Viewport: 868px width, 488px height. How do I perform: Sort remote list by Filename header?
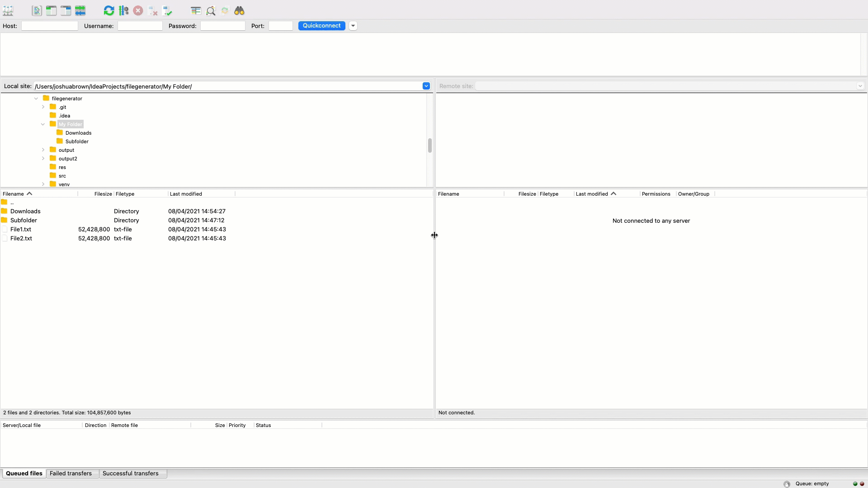470,194
